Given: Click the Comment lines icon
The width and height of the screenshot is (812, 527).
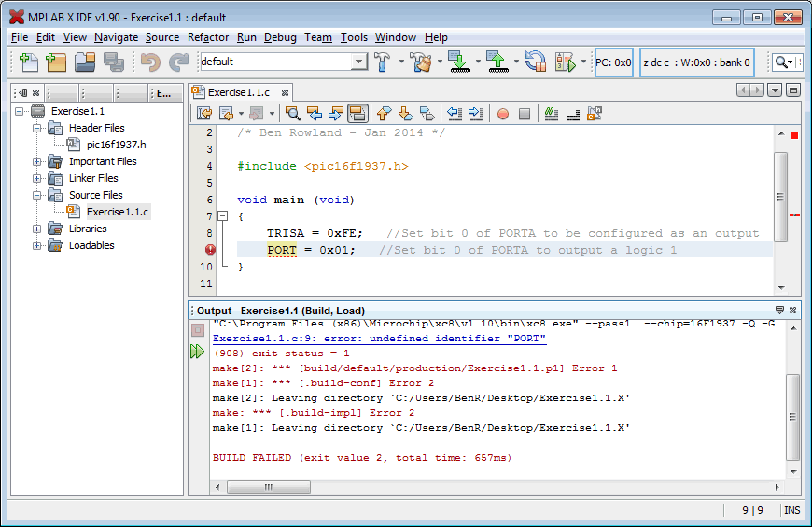Looking at the screenshot, I should tap(552, 114).
